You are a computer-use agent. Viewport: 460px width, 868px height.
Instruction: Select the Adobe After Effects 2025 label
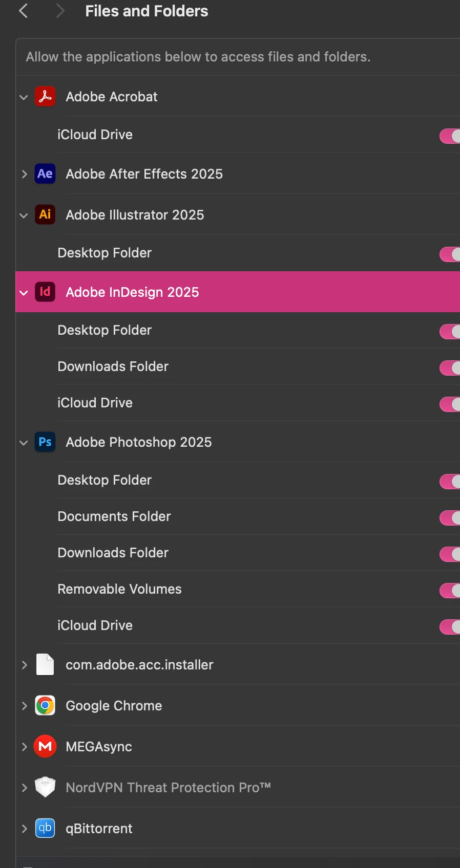(144, 174)
